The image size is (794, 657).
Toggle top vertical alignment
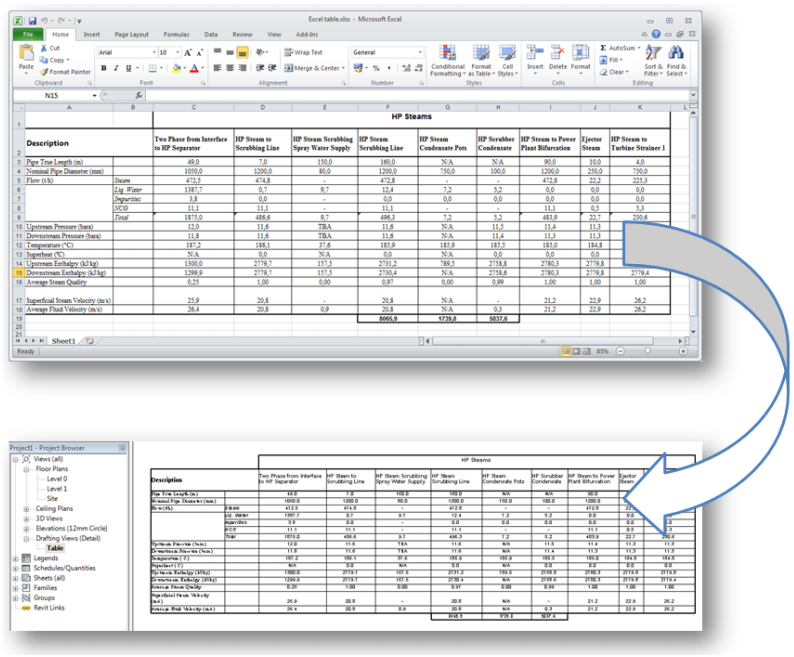(217, 52)
